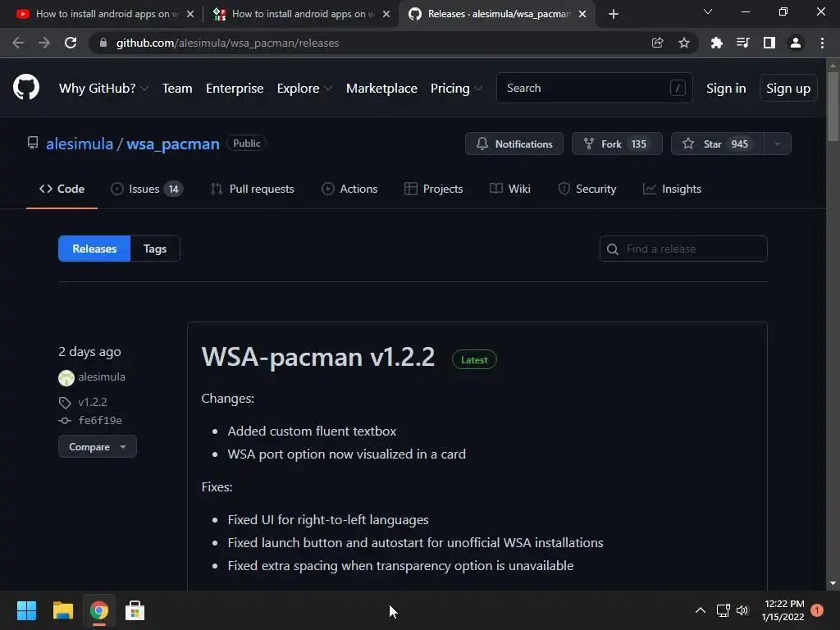840x630 pixels.
Task: Open the alesimula owner link
Action: tap(80, 144)
